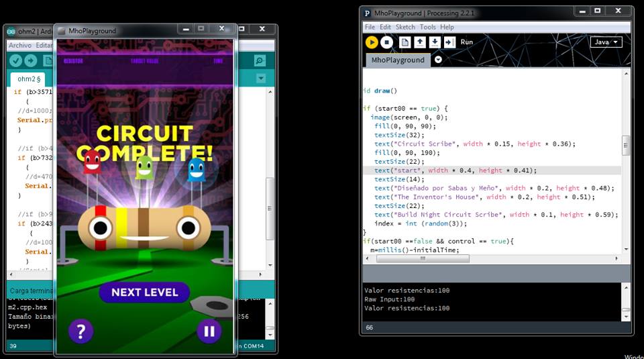The width and height of the screenshot is (644, 359).
Task: Open the Archivo menu in Arduino
Action: click(20, 45)
